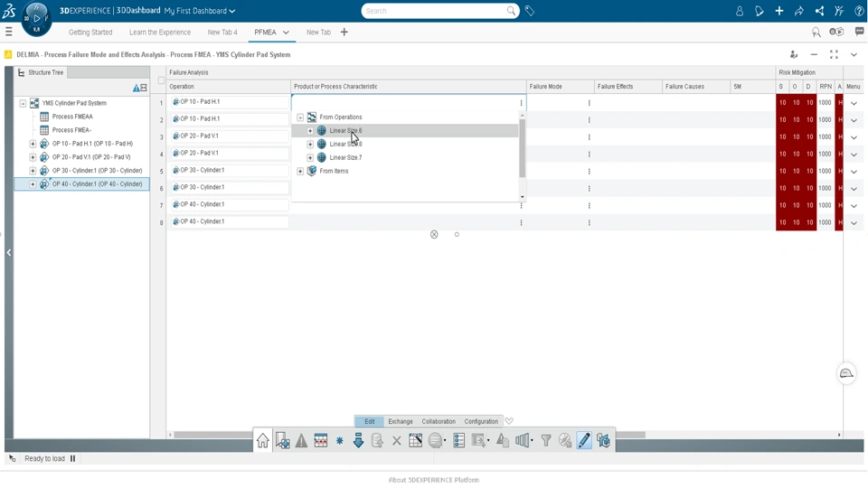Click the yellow-striped warning triangle icon in the action bar
The height and width of the screenshot is (488, 868).
click(x=301, y=440)
